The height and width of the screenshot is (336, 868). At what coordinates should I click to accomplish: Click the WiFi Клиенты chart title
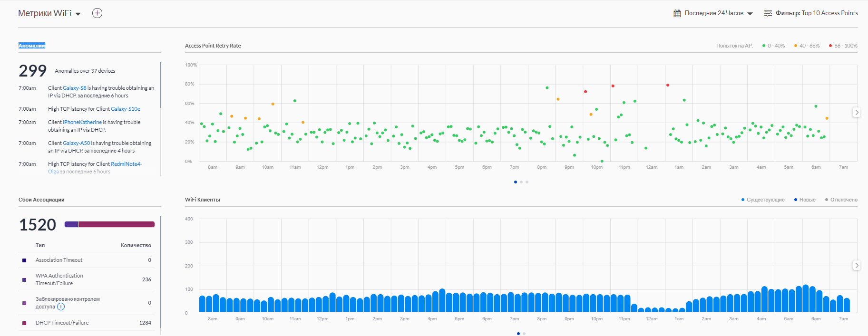pos(203,200)
